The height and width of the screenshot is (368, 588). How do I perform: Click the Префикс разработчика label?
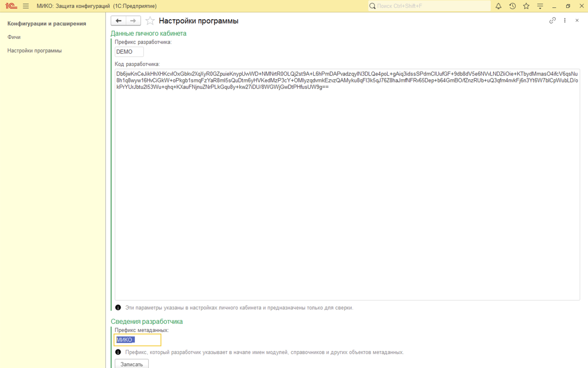pos(143,42)
